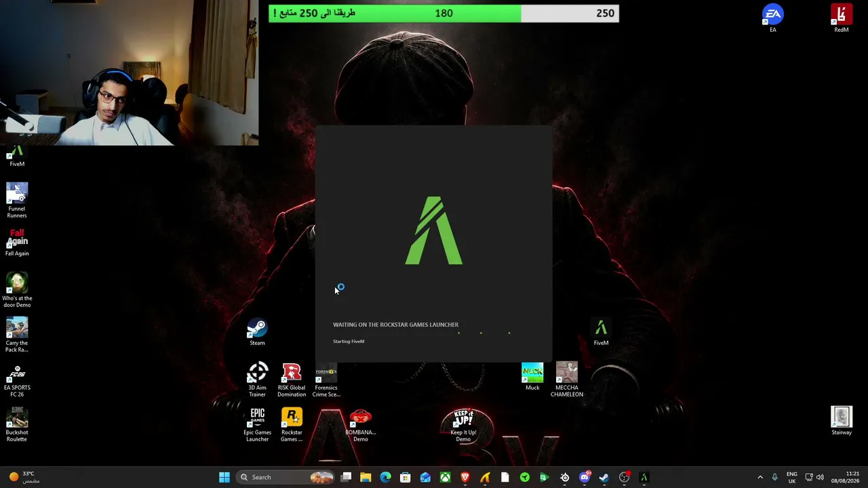Viewport: 868px width, 488px height.
Task: Open the volume control in the tray
Action: pyautogui.click(x=820, y=477)
